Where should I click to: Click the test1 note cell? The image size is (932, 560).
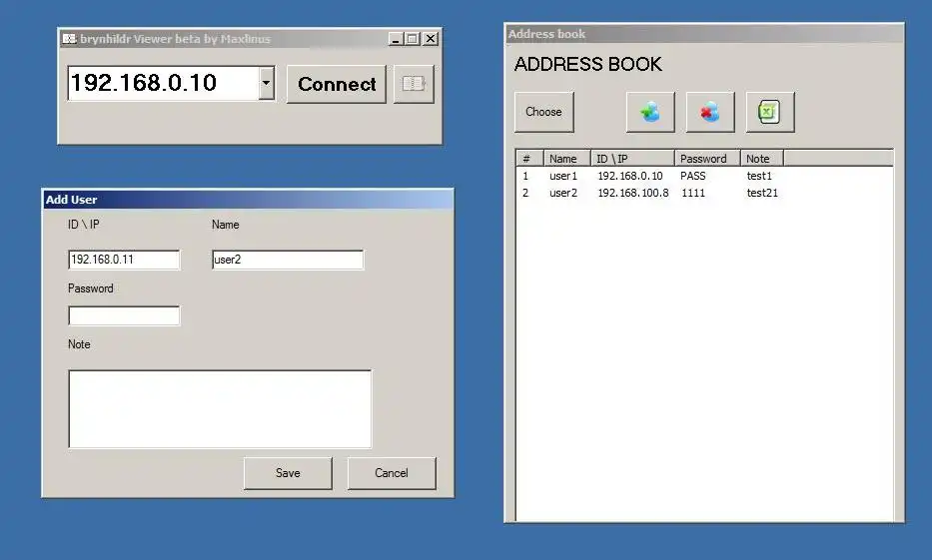point(759,176)
